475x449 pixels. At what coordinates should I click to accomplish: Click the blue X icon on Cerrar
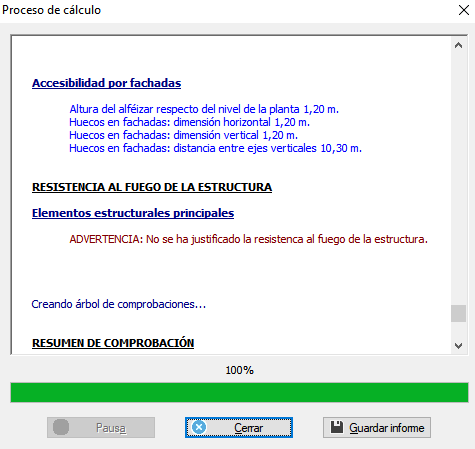(199, 427)
